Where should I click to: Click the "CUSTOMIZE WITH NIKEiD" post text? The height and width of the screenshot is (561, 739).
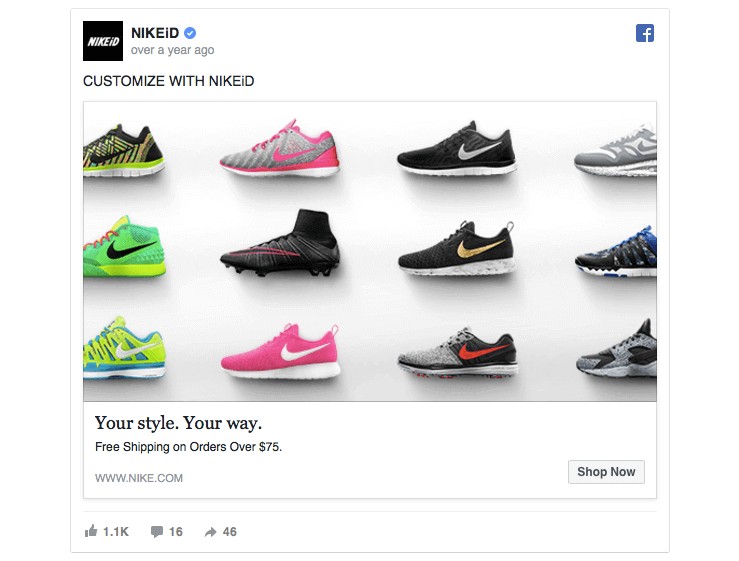168,81
